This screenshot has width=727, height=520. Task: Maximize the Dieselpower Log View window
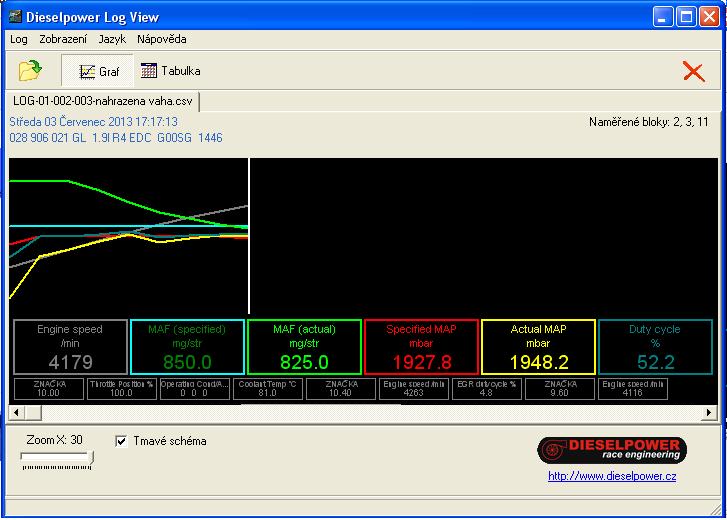[x=686, y=17]
